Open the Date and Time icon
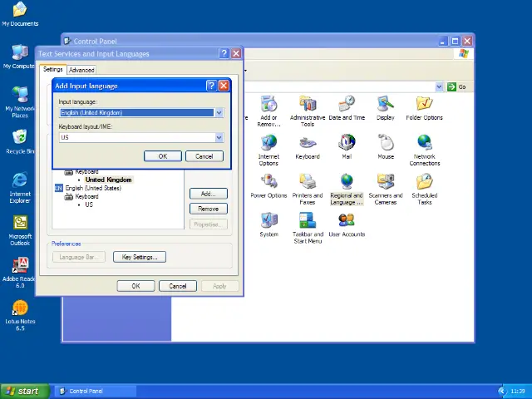Image resolution: width=532 pixels, height=399 pixels. (x=347, y=105)
